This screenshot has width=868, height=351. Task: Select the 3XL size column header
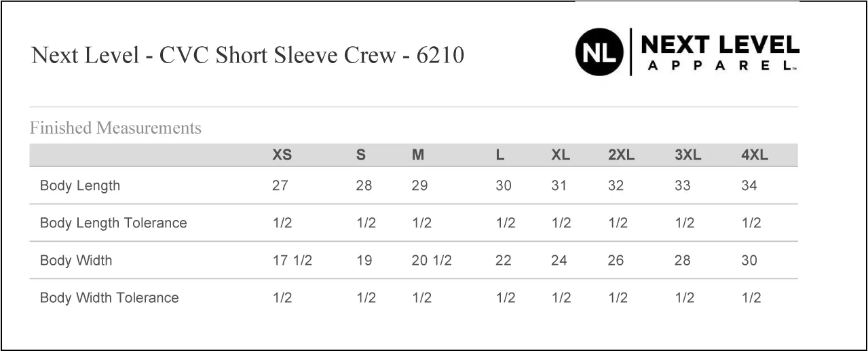[687, 155]
